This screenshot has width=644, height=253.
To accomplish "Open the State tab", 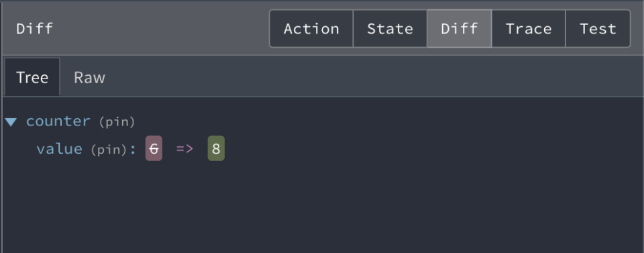I will 390,29.
